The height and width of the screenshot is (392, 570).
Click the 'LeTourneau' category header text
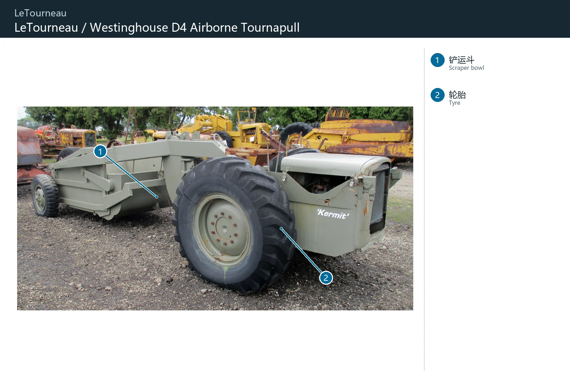coord(40,13)
